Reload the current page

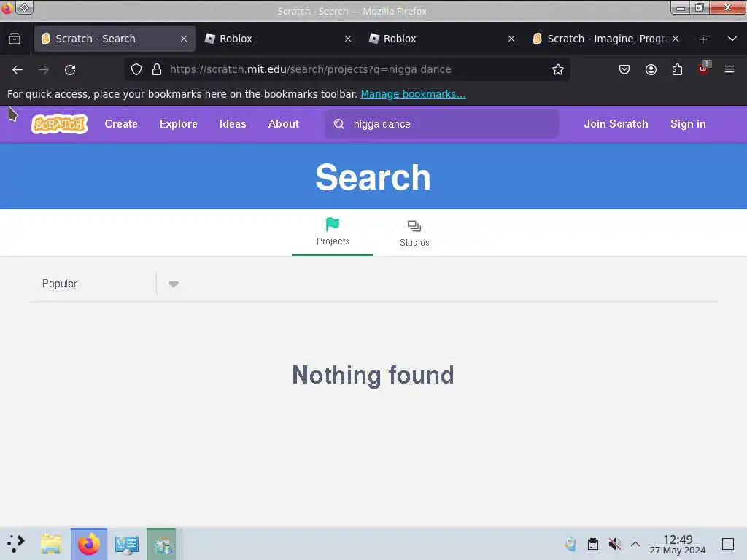(x=70, y=70)
